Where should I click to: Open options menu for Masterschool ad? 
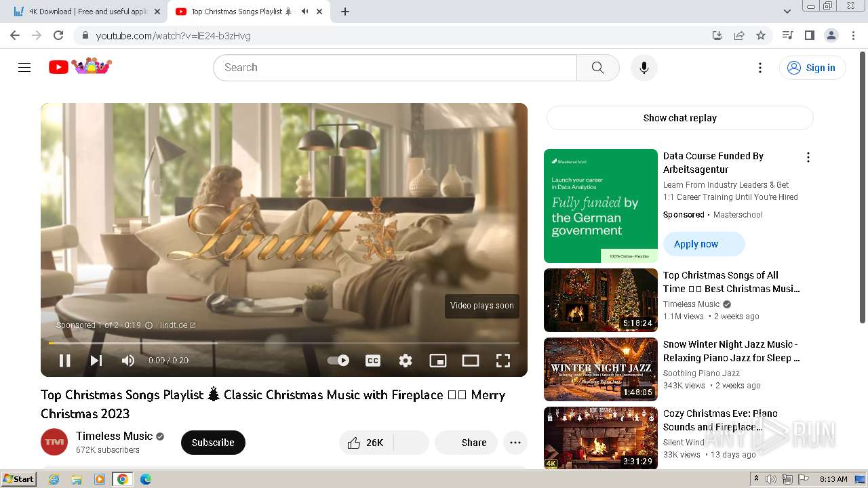(808, 157)
